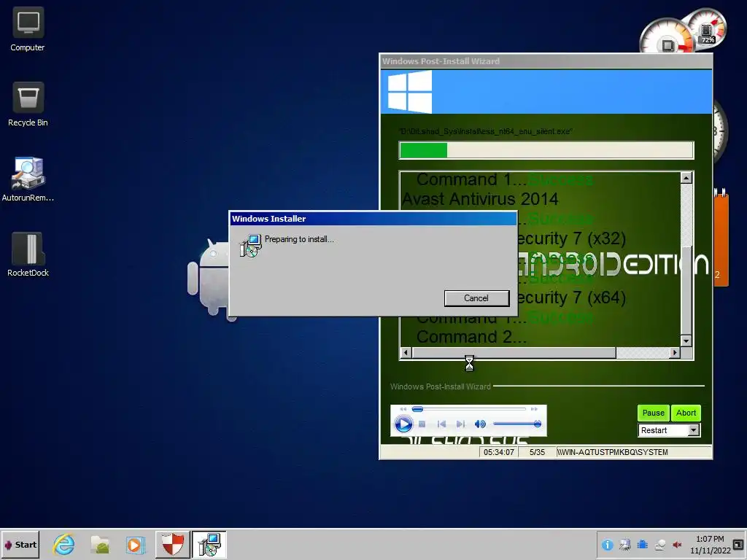Click the play button in media player

(403, 424)
